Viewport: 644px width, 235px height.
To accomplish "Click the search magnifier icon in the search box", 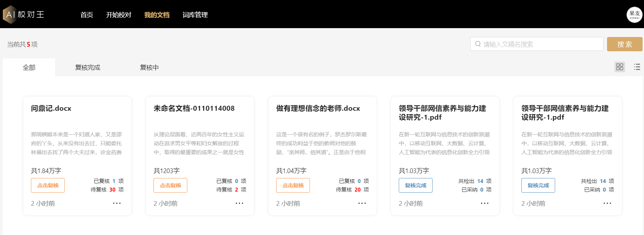I will pyautogui.click(x=478, y=44).
